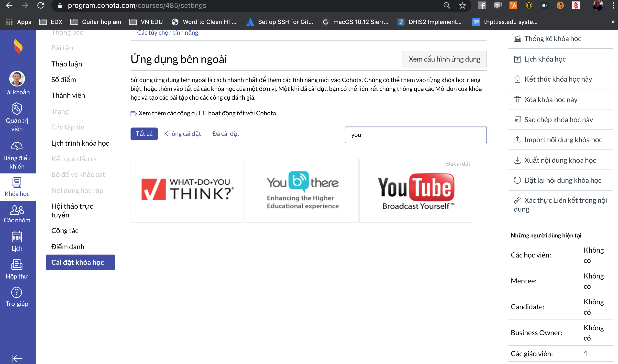Open Trang pages in course menu
Image resolution: width=618 pixels, height=364 pixels.
pyautogui.click(x=60, y=111)
